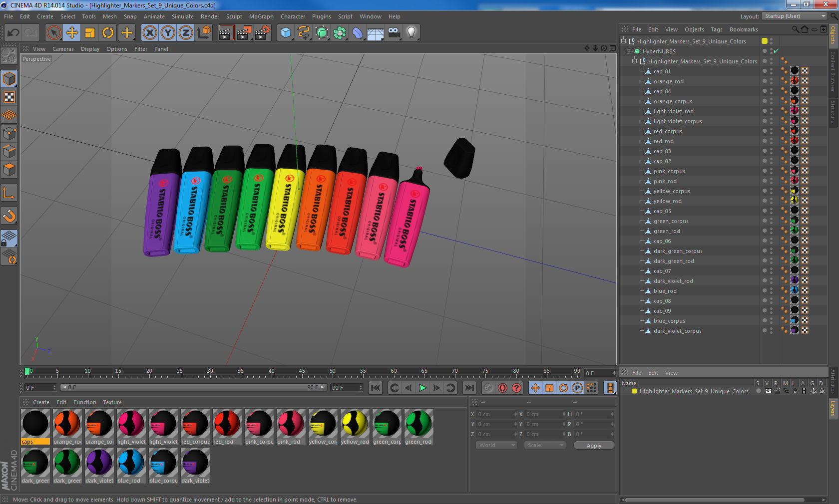Switch to Points mode
The image size is (839, 504).
pos(9,133)
